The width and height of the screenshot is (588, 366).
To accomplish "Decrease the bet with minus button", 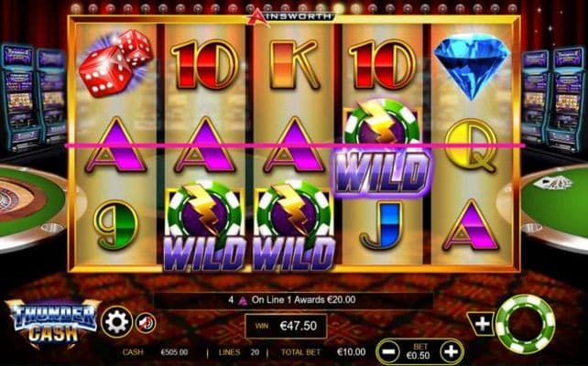I will (389, 351).
